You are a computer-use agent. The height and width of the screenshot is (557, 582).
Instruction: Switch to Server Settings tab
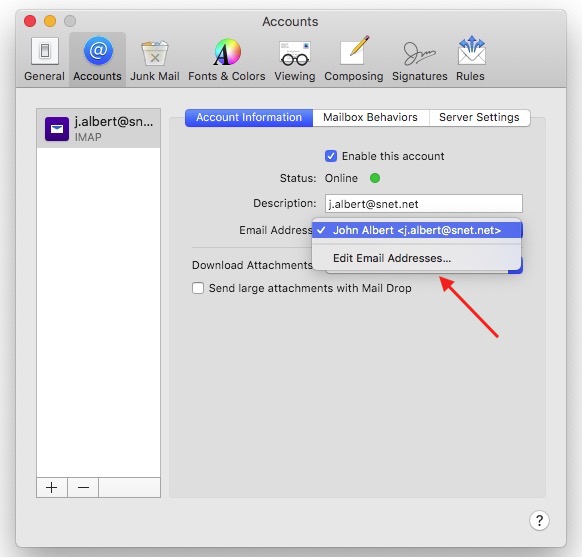click(x=479, y=118)
